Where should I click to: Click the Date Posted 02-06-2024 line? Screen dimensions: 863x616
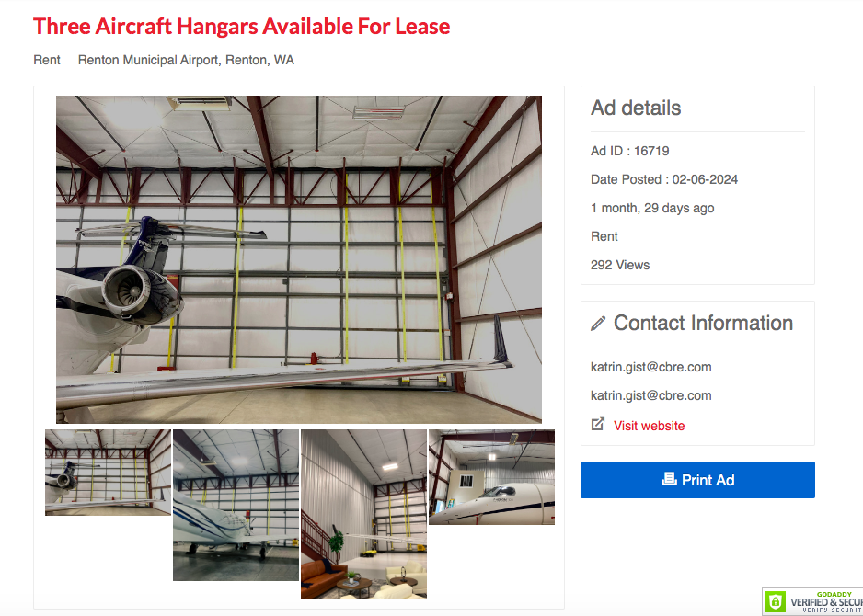click(664, 179)
